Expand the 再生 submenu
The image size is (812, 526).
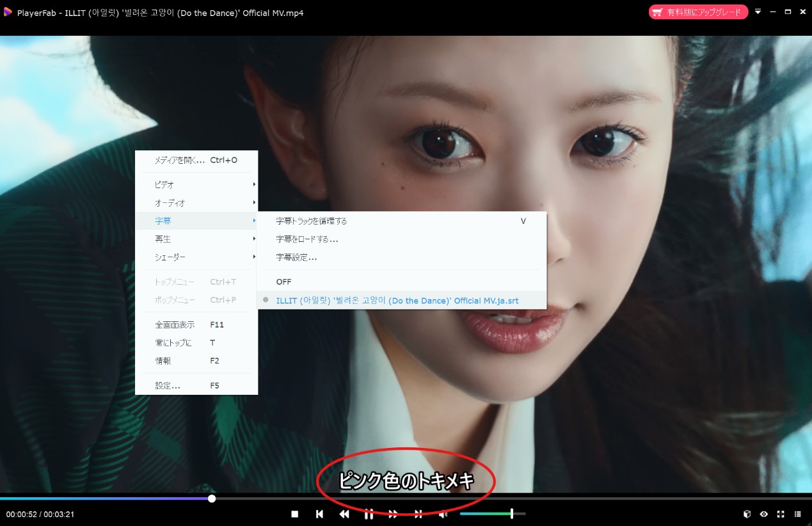coord(196,239)
